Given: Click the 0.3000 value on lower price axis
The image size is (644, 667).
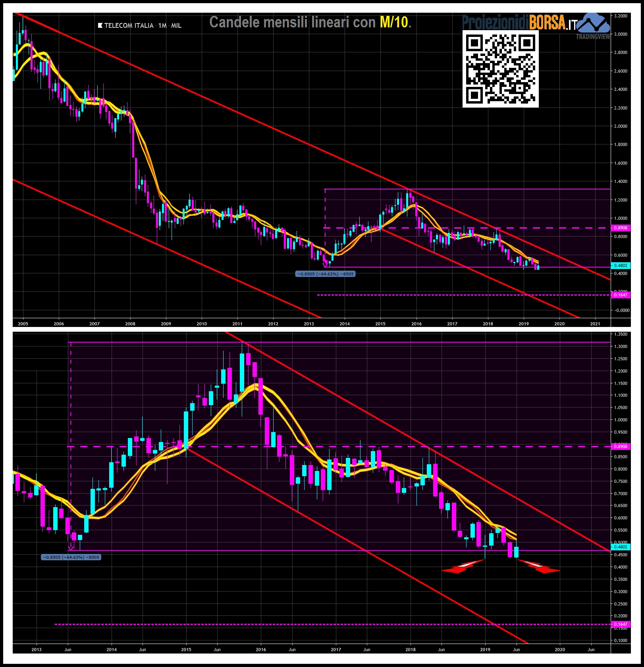Looking at the screenshot, I should click(x=621, y=592).
